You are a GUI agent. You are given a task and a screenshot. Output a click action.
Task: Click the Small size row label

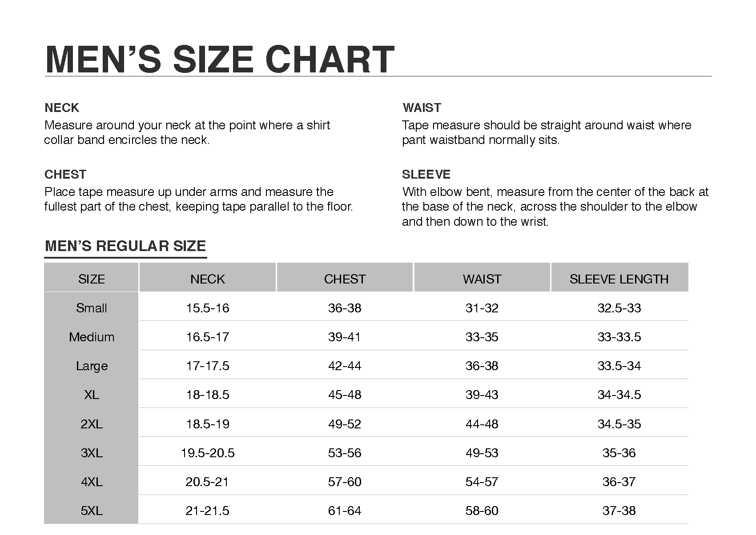[x=92, y=308]
